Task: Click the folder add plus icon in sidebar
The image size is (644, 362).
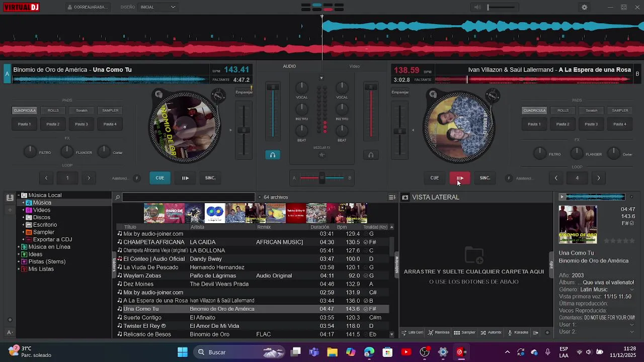Action: [10, 210]
